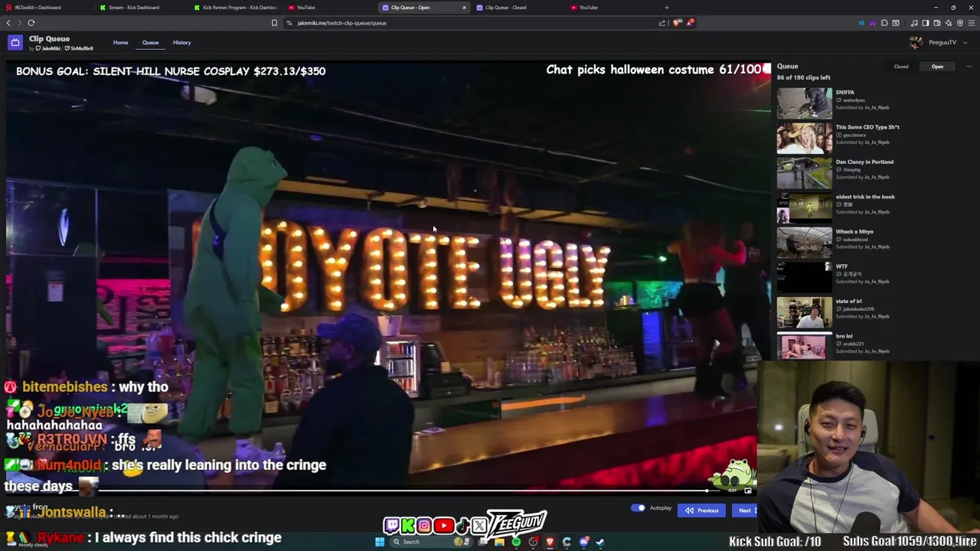
Task: Click the SNIFFA clip title
Action: click(844, 93)
